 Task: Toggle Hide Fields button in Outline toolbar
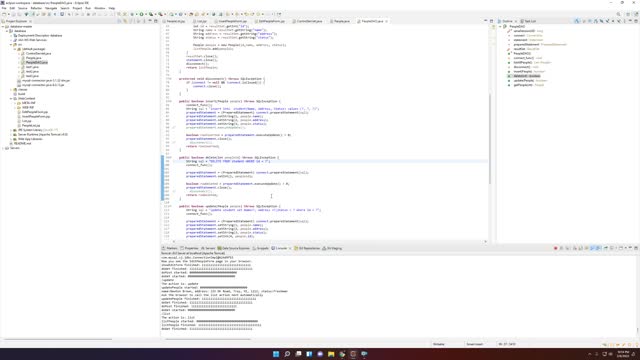pyautogui.click(x=590, y=21)
